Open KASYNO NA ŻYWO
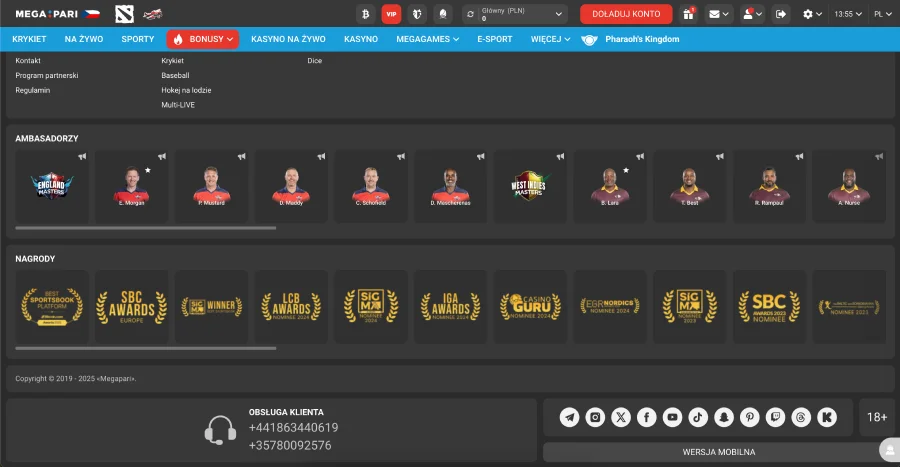Image resolution: width=900 pixels, height=467 pixels. [288, 39]
